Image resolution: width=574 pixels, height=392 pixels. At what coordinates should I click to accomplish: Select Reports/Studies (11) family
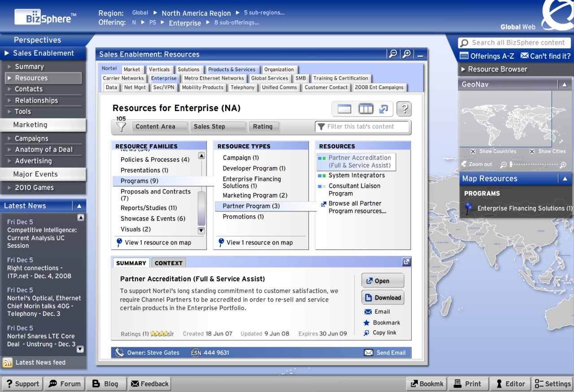pos(149,208)
